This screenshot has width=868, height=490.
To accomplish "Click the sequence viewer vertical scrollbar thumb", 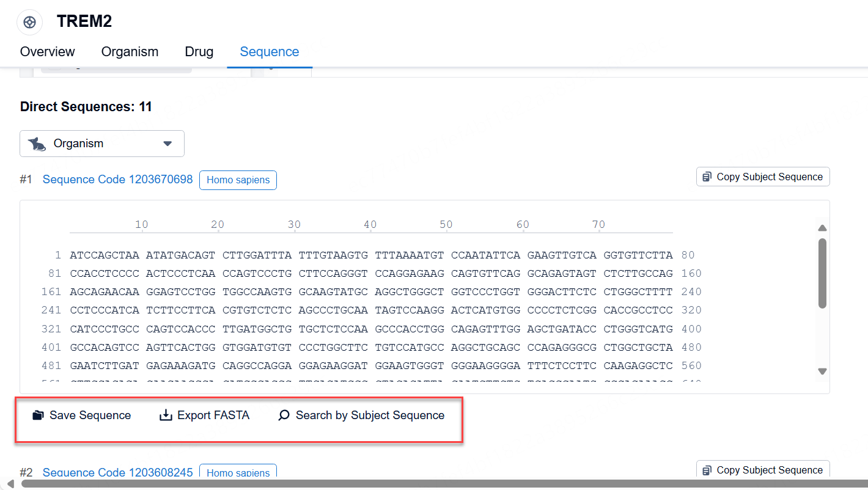I will point(822,273).
